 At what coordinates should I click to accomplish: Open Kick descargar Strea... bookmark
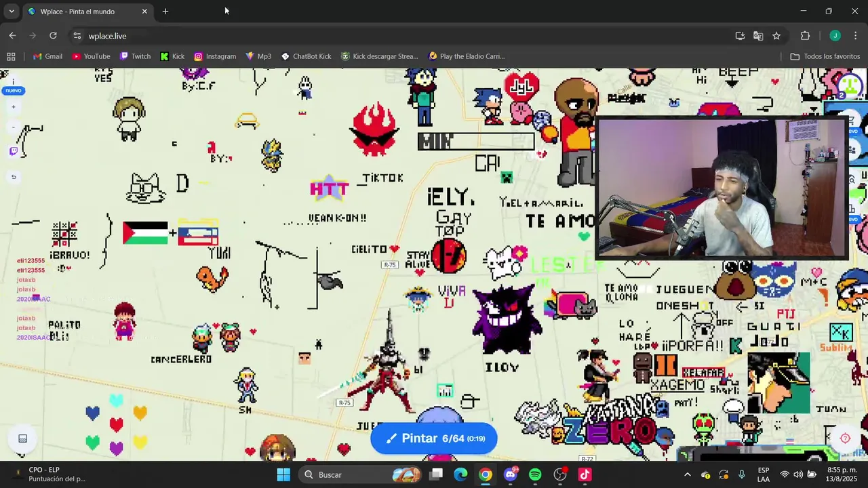click(380, 56)
